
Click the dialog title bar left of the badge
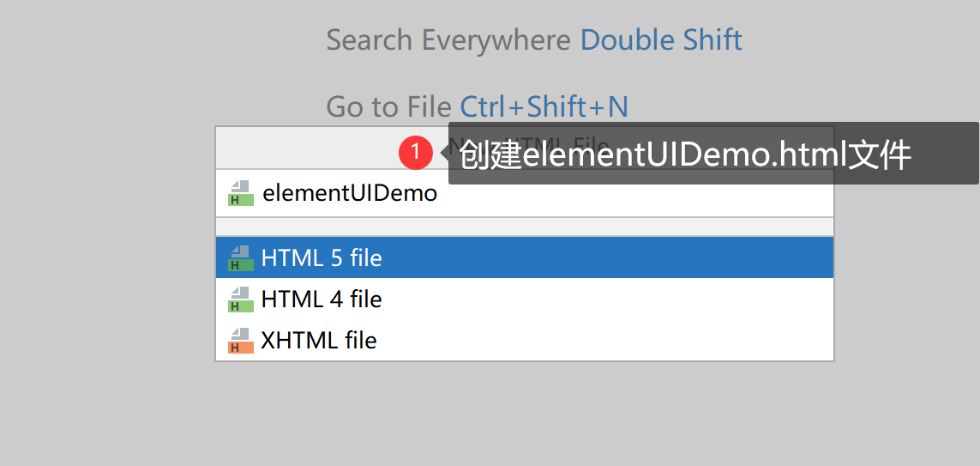(x=308, y=148)
